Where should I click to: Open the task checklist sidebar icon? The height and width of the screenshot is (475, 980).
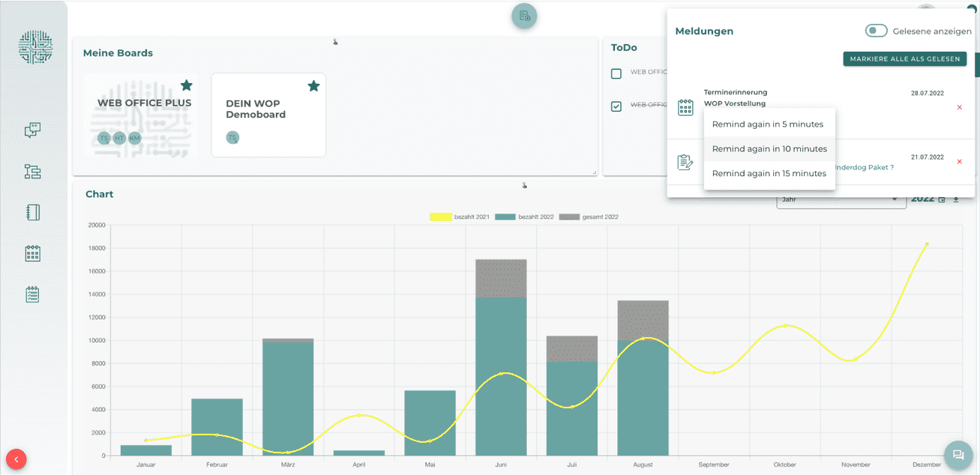[x=32, y=294]
